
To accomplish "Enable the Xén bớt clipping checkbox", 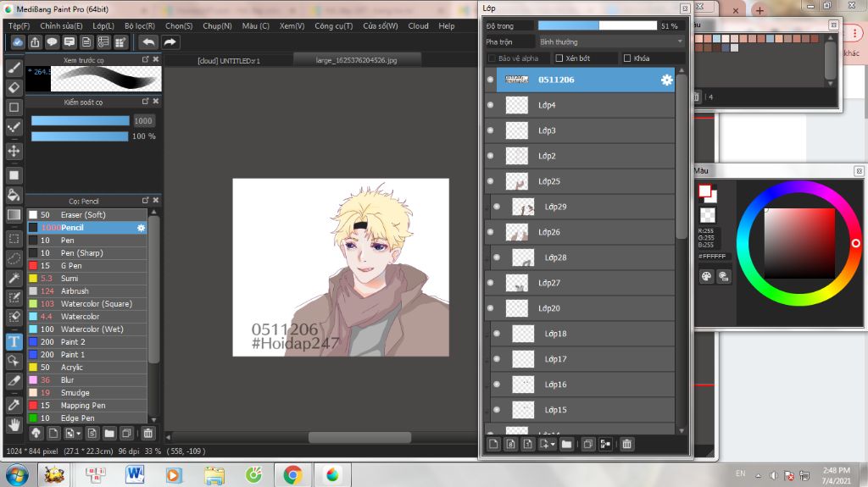I will pyautogui.click(x=559, y=58).
